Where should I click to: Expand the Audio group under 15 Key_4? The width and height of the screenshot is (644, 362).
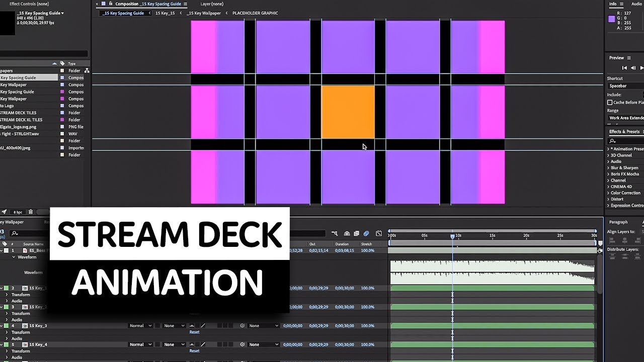(x=7, y=357)
